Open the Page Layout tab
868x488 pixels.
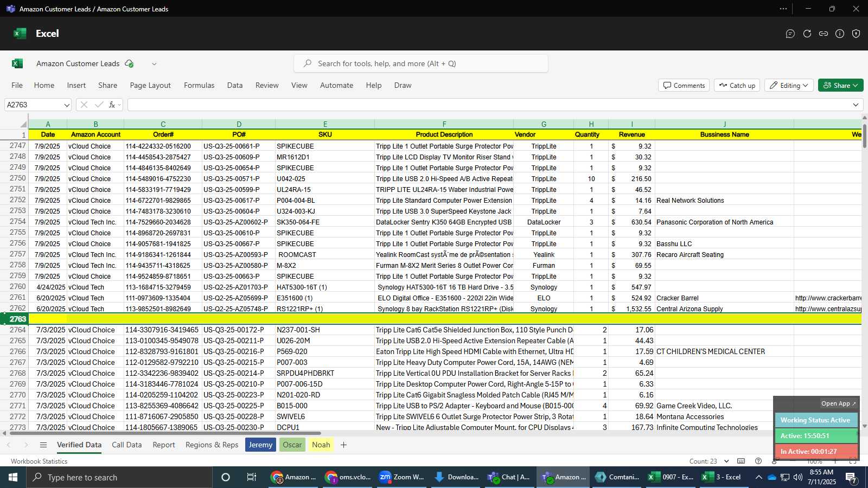[x=150, y=85]
